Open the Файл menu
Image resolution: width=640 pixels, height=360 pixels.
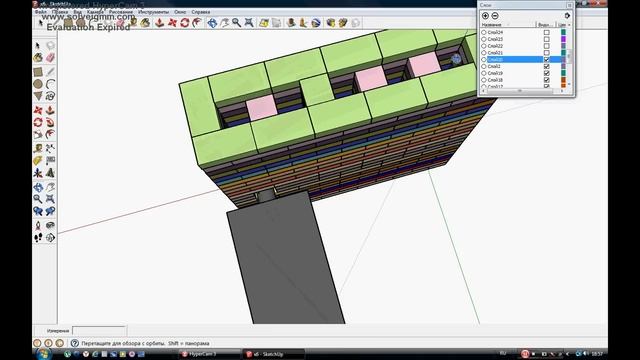41,12
